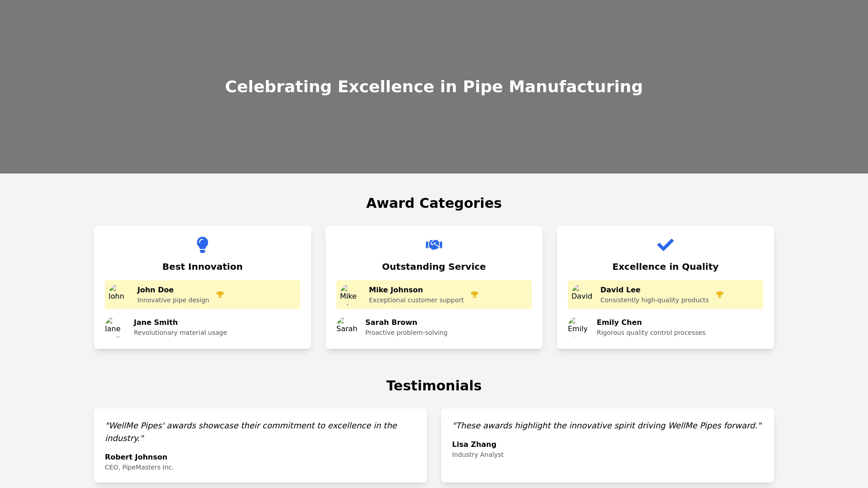Select the Sarah Brown nominee name
Image resolution: width=868 pixels, height=488 pixels.
(x=391, y=323)
